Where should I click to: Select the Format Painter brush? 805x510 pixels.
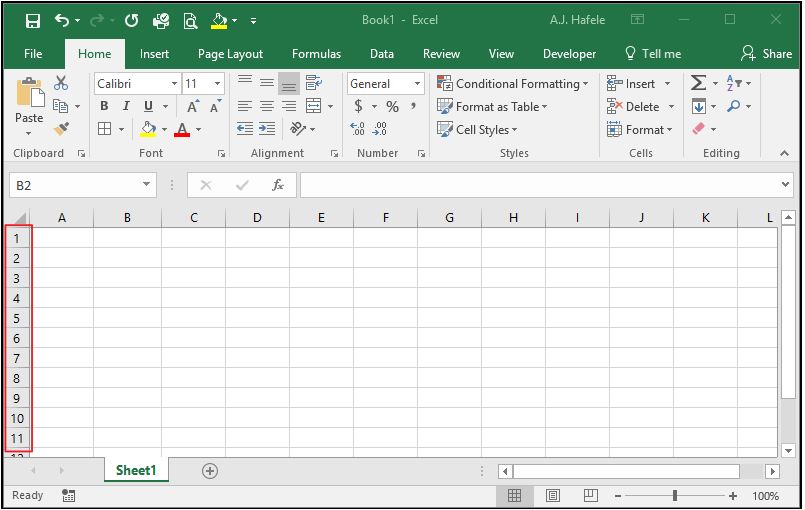pos(61,128)
